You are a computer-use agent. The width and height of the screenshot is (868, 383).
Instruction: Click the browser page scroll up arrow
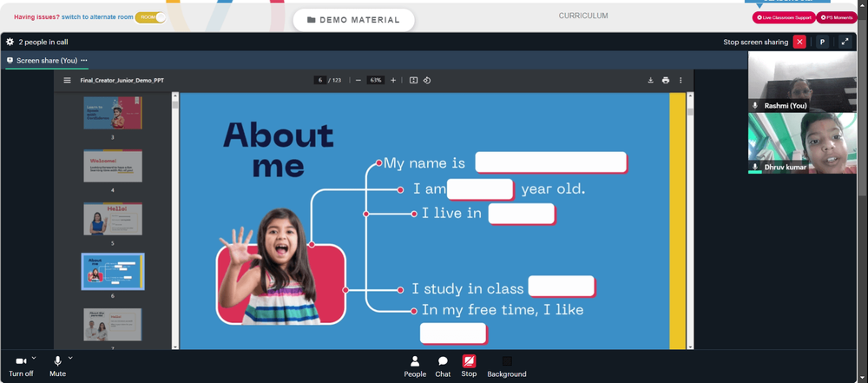[x=863, y=3]
